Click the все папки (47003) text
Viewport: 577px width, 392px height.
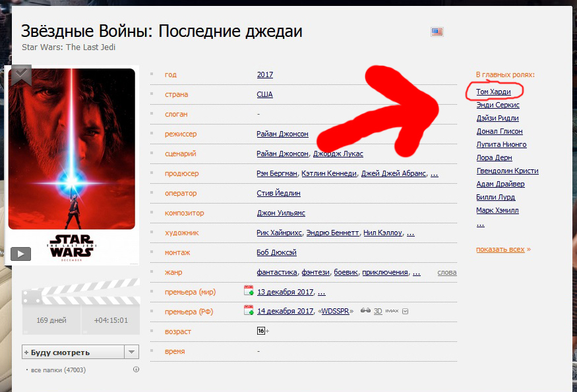click(x=58, y=370)
